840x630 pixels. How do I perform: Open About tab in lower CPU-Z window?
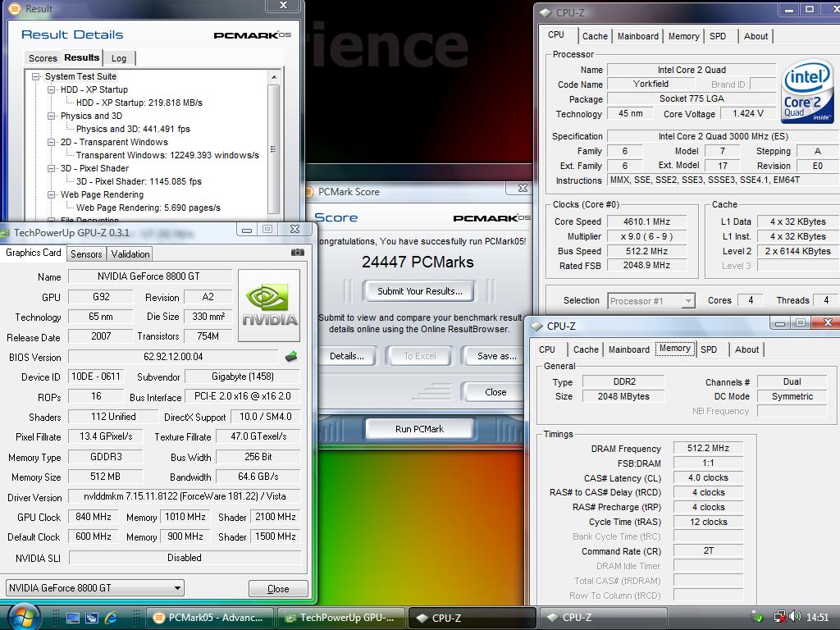pyautogui.click(x=746, y=349)
